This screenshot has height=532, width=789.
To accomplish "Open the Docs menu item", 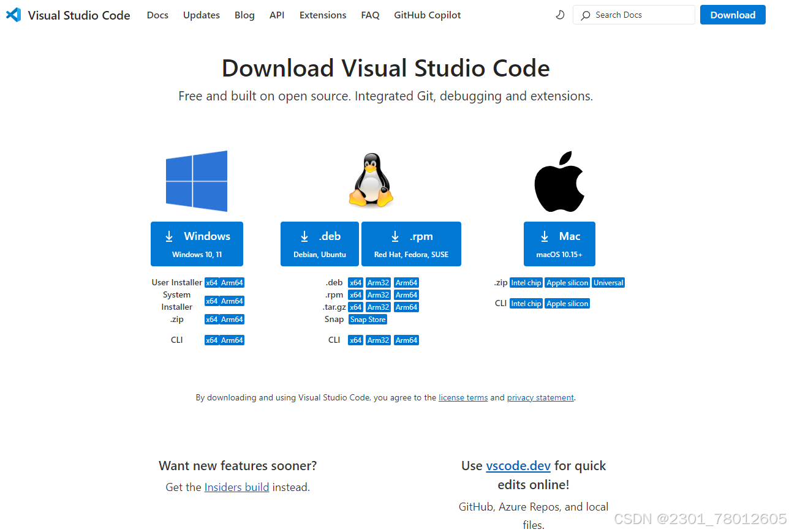I will click(x=157, y=15).
